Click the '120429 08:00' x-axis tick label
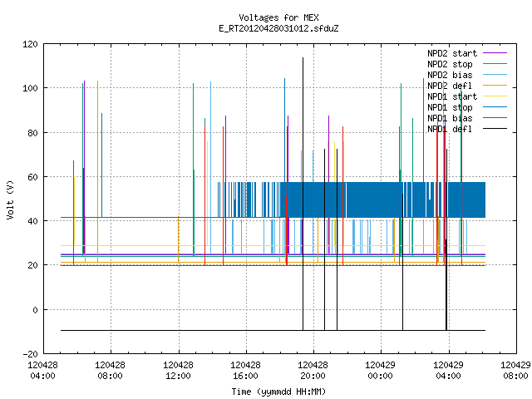The height and width of the screenshot is (399, 532). [515, 371]
